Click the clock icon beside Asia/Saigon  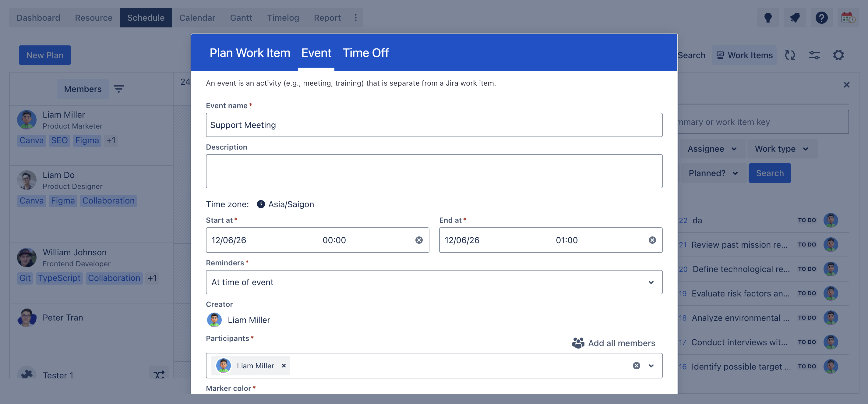pyautogui.click(x=261, y=204)
